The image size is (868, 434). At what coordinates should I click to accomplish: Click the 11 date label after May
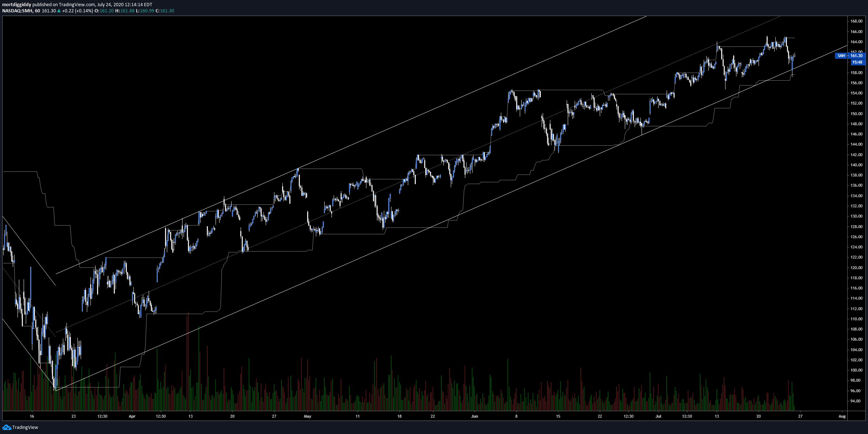(x=357, y=416)
